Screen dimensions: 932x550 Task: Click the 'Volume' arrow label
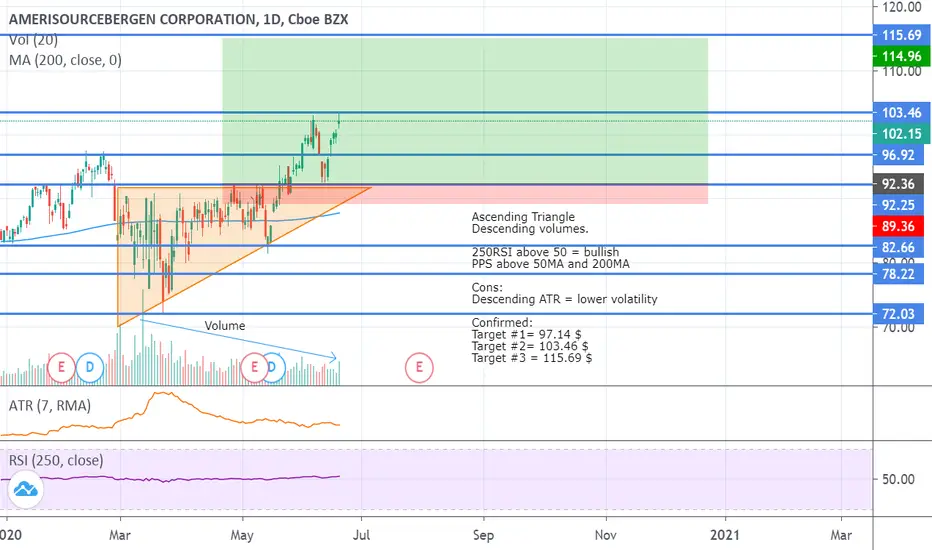point(225,326)
